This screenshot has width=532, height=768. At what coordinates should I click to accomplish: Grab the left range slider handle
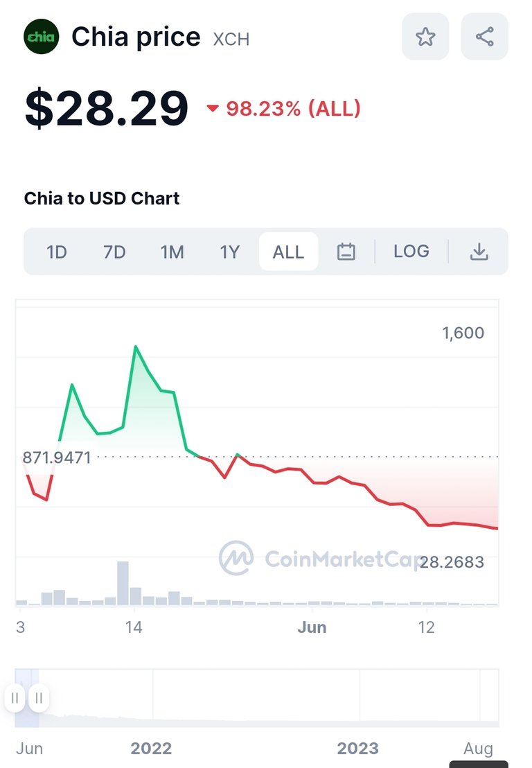[15, 697]
